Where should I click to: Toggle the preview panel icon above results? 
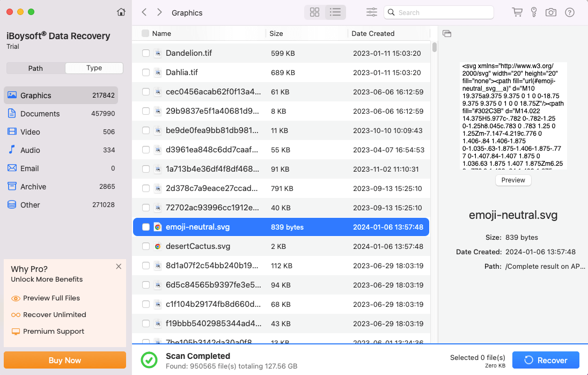coord(447,33)
